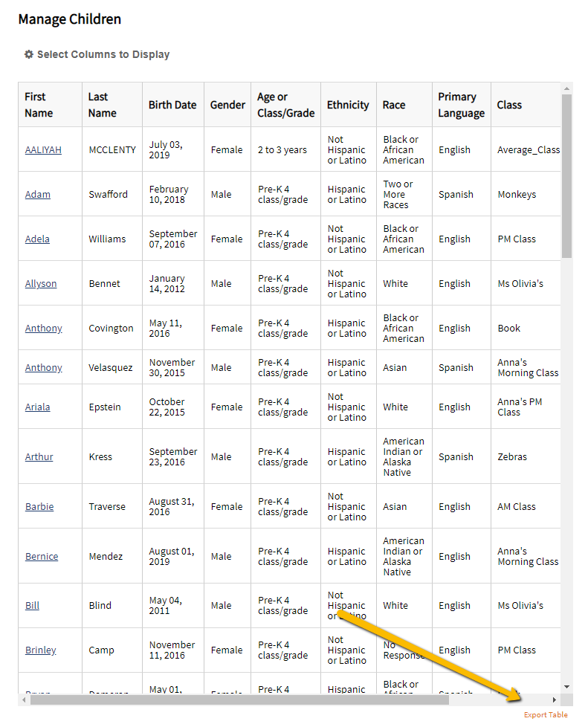The height and width of the screenshot is (727, 588).
Task: Open Adam Swafford's child record
Action: point(37,194)
